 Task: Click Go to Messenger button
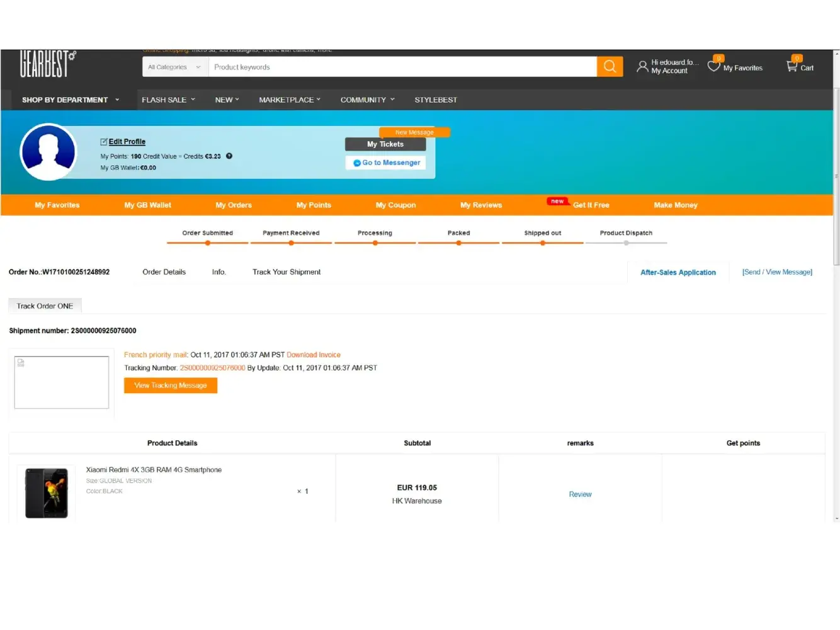click(x=385, y=163)
